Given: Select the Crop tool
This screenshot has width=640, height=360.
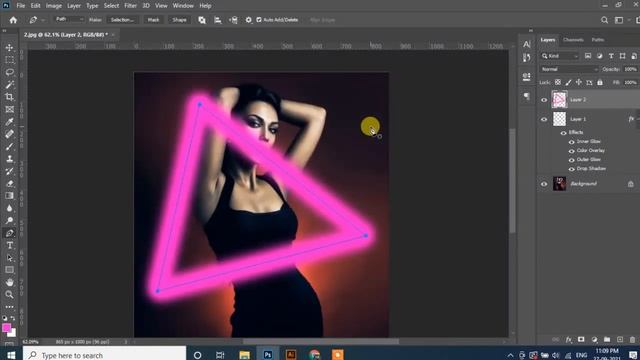Looking at the screenshot, I should tap(9, 97).
